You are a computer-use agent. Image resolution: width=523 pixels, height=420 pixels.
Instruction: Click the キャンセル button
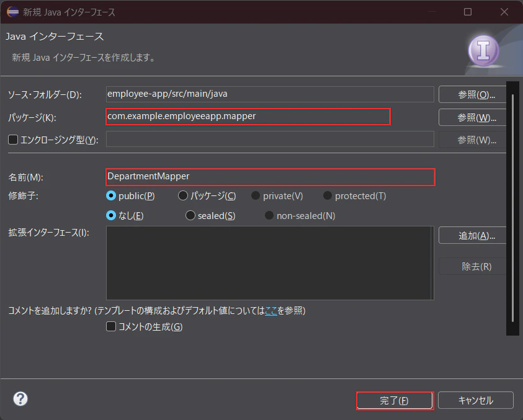(475, 400)
